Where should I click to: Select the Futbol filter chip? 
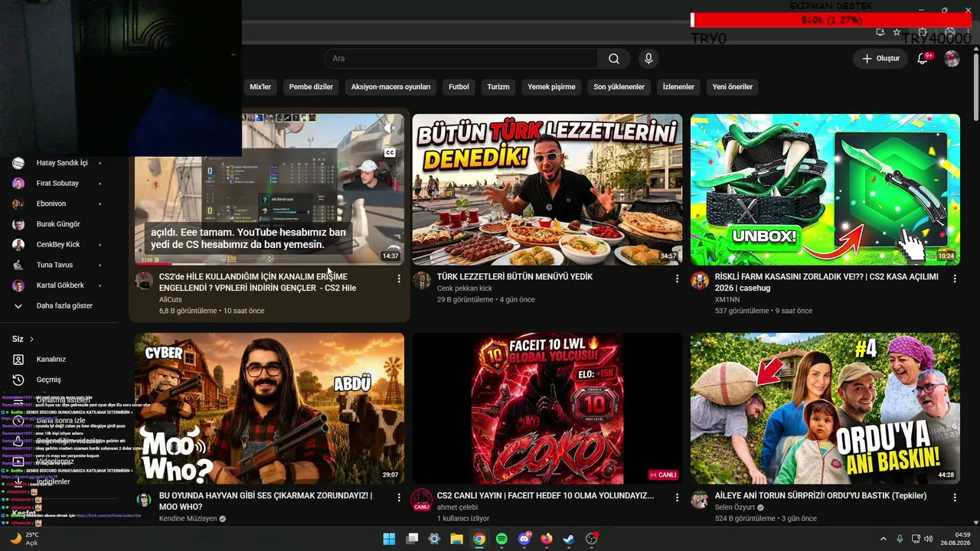point(459,87)
